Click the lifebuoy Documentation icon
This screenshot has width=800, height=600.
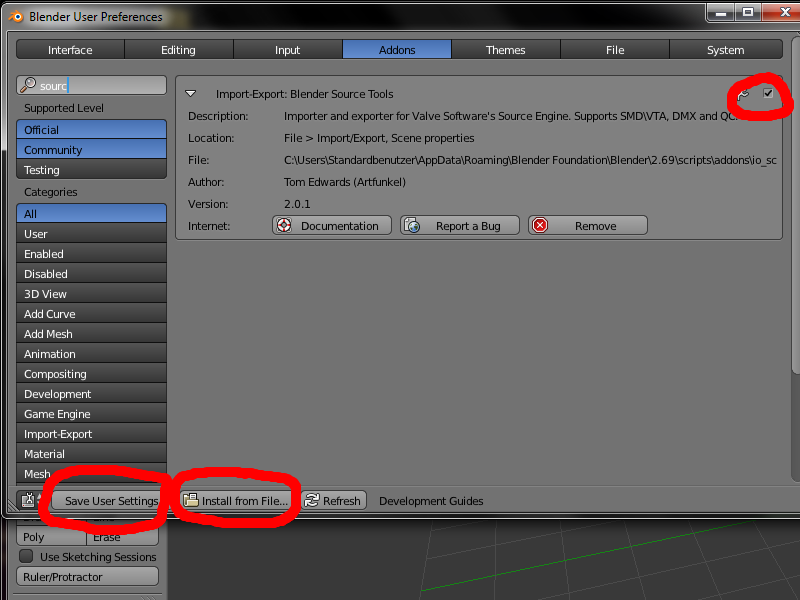tap(285, 226)
